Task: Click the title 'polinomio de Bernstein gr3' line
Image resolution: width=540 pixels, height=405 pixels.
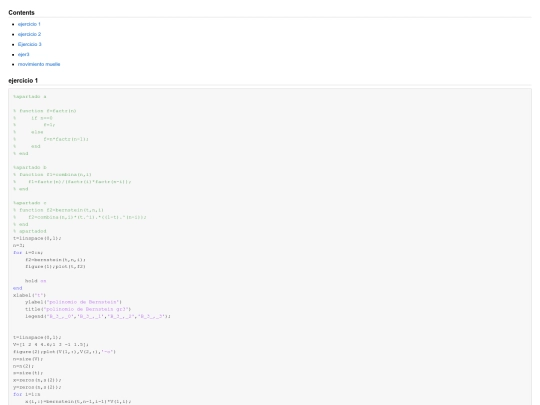Action: point(78,309)
